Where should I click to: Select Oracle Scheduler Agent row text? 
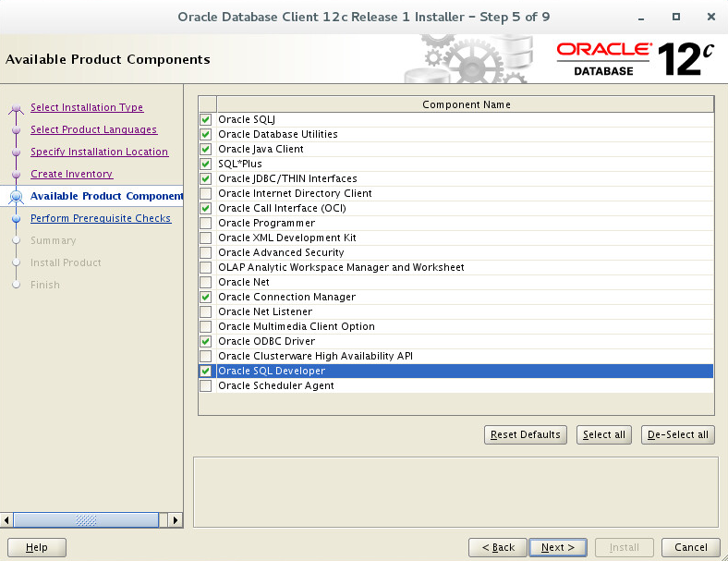276,386
